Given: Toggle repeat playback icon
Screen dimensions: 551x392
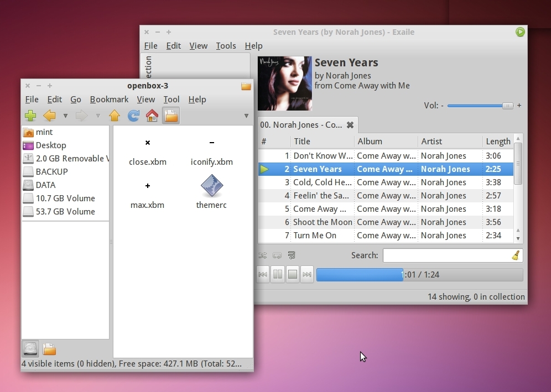Looking at the screenshot, I should point(277,255).
